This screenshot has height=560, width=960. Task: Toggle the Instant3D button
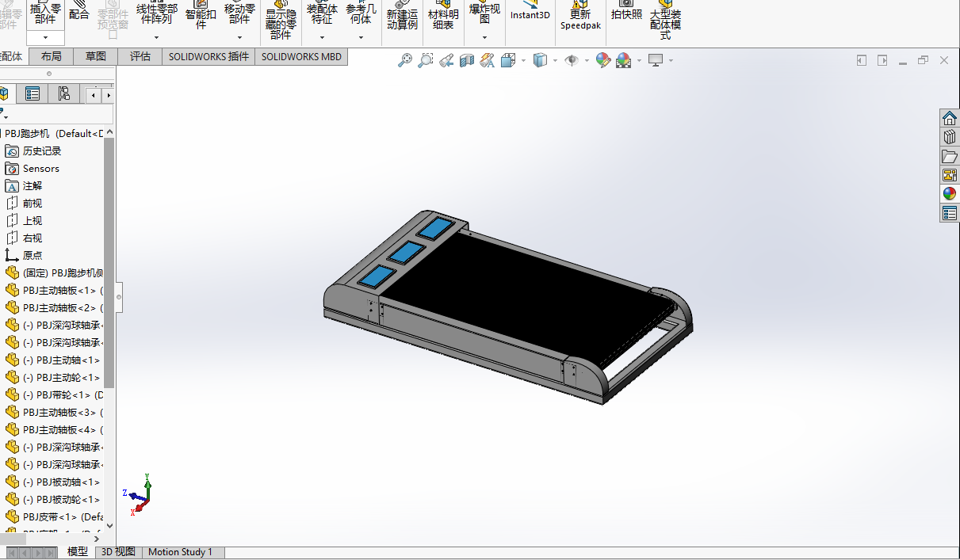(530, 12)
